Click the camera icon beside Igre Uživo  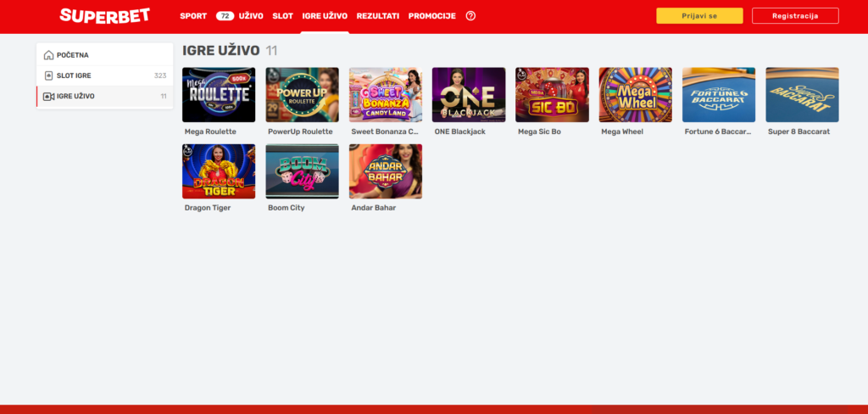[48, 97]
